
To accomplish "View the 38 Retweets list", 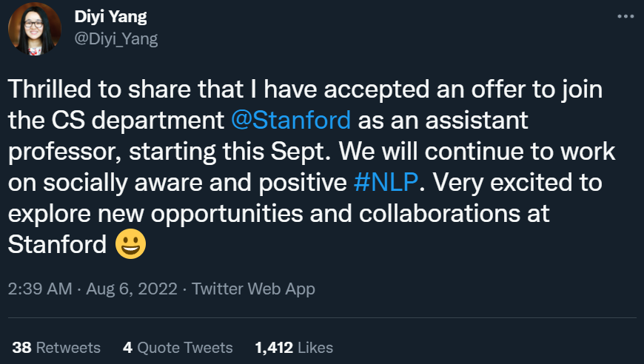I will pyautogui.click(x=56, y=347).
